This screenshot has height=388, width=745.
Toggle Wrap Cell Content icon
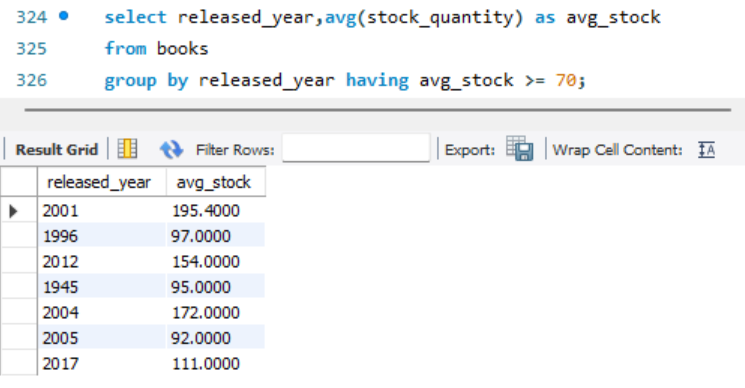click(707, 150)
